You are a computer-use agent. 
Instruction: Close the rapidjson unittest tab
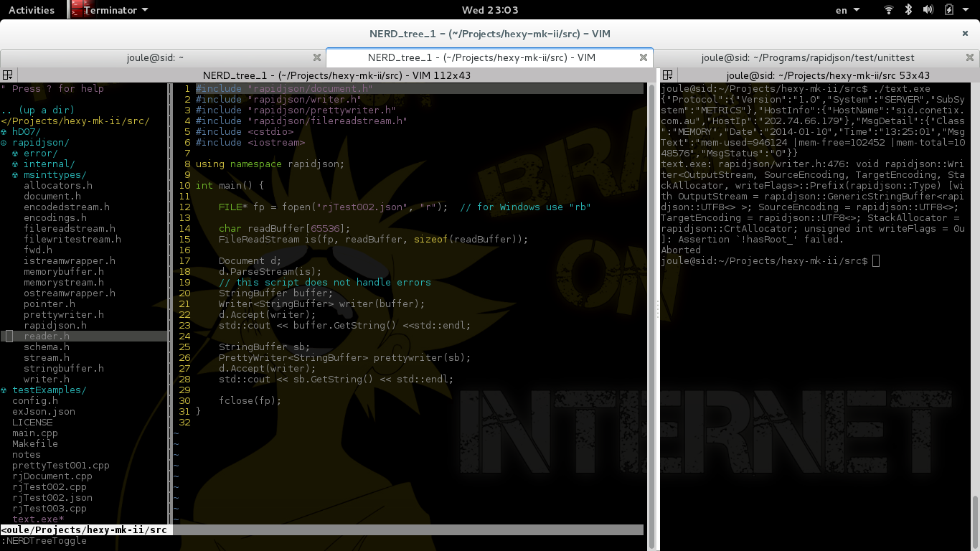(970, 57)
